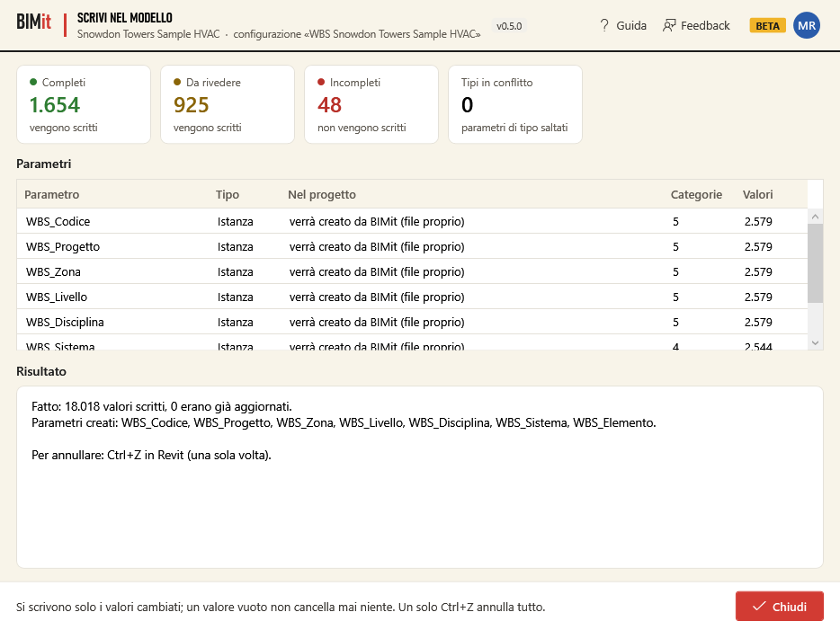The image size is (840, 630).
Task: Click the Fatto 18.018 valori scritti line
Action: (x=162, y=406)
